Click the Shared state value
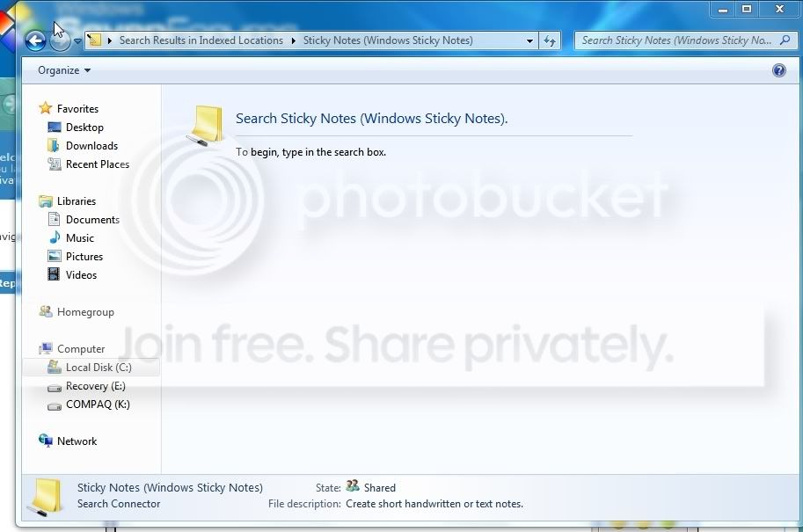The width and height of the screenshot is (803, 532). tap(379, 488)
